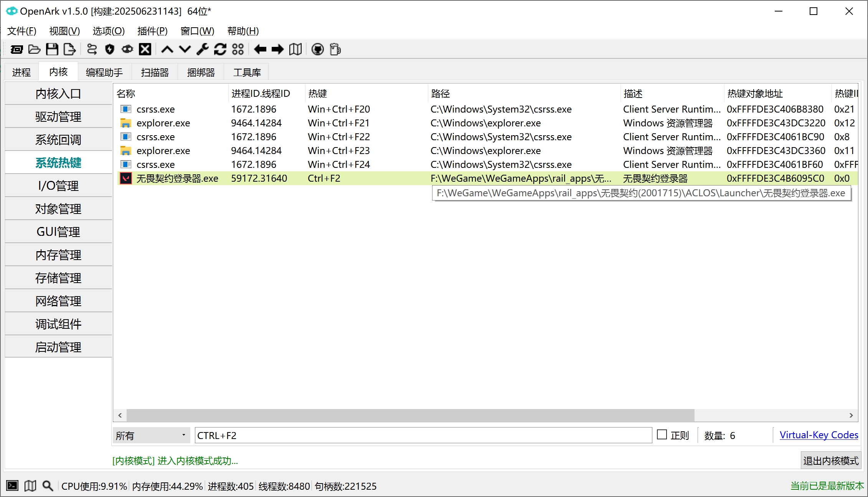Click the wrench settings toolbar icon
The image size is (868, 497).
(203, 49)
